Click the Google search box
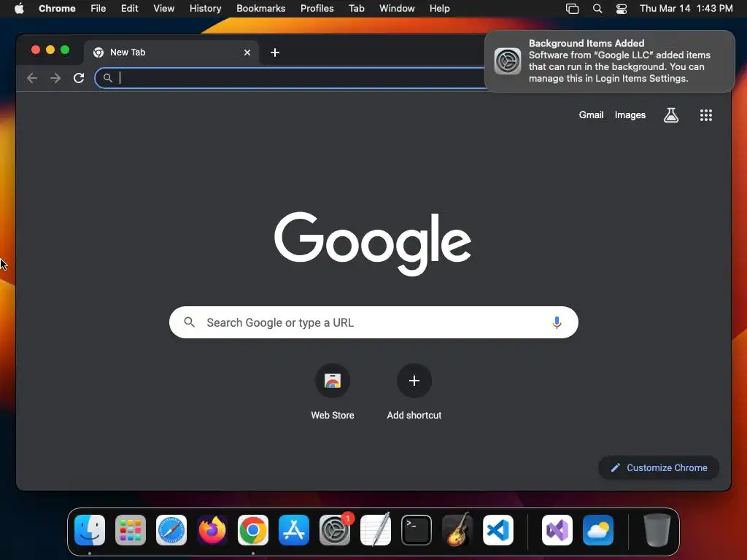The width and height of the screenshot is (747, 560). point(373,322)
